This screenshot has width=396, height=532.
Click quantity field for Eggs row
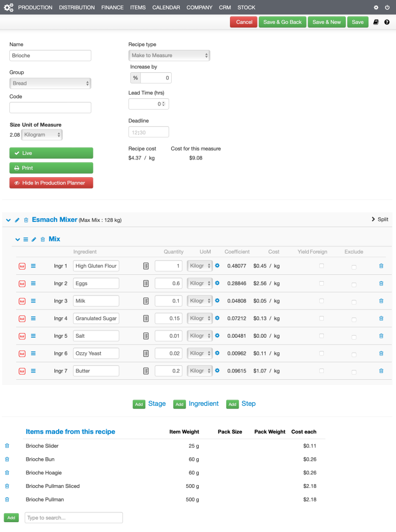pos(169,283)
